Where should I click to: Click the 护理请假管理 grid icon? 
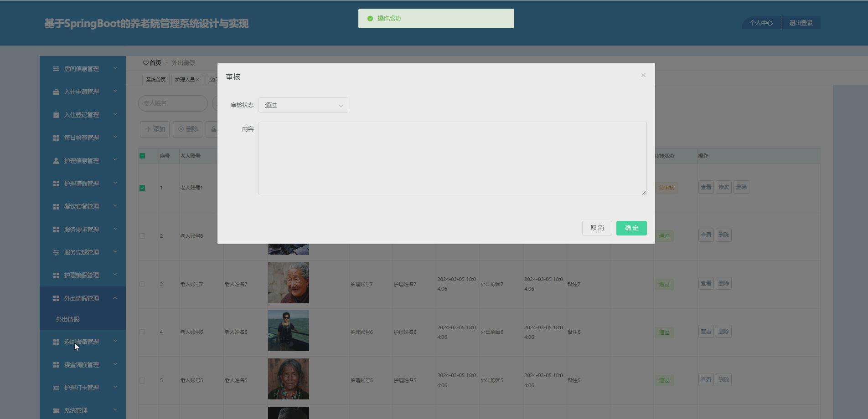pos(56,184)
